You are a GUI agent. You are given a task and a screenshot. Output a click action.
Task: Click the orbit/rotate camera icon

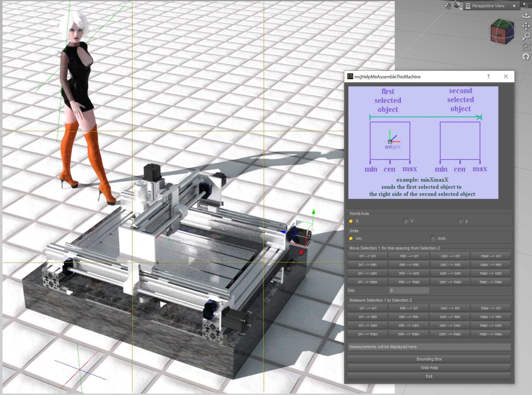pos(526,16)
